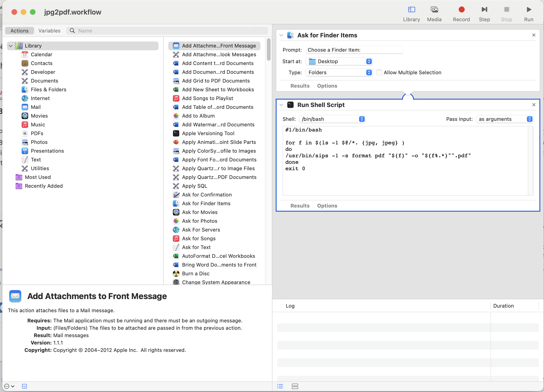This screenshot has height=392, width=544.
Task: Open the Pass input dropdown
Action: 504,119
